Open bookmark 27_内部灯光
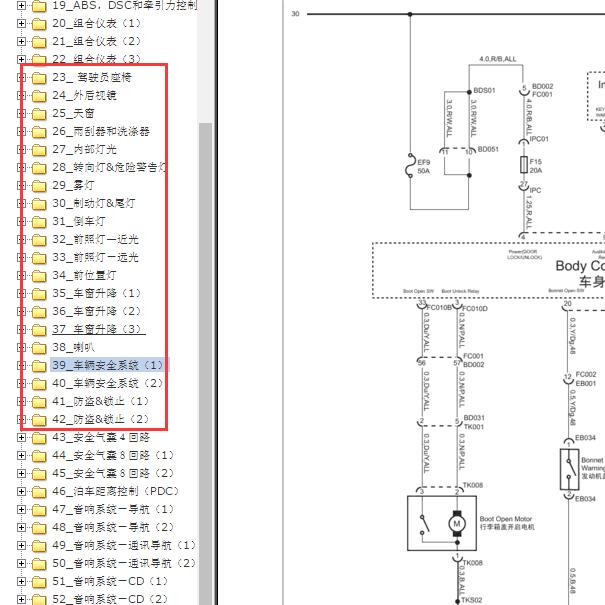This screenshot has width=605, height=605. (84, 149)
